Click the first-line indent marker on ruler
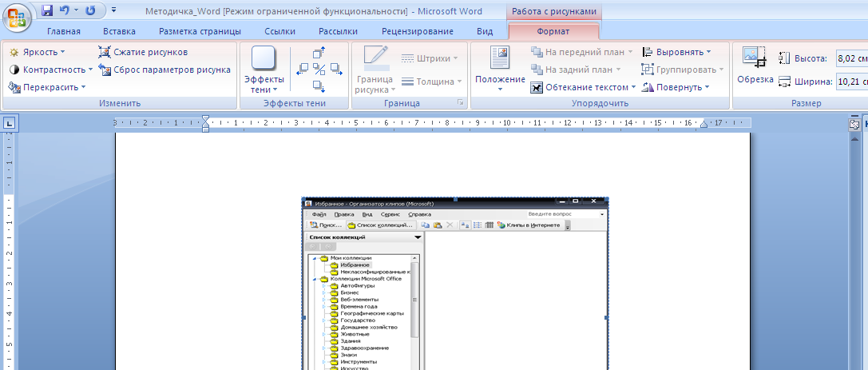This screenshot has width=868, height=370. (206, 118)
